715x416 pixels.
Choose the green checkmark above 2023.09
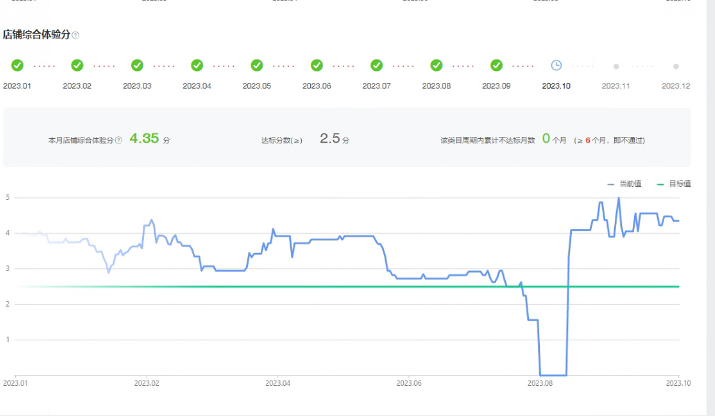497,66
